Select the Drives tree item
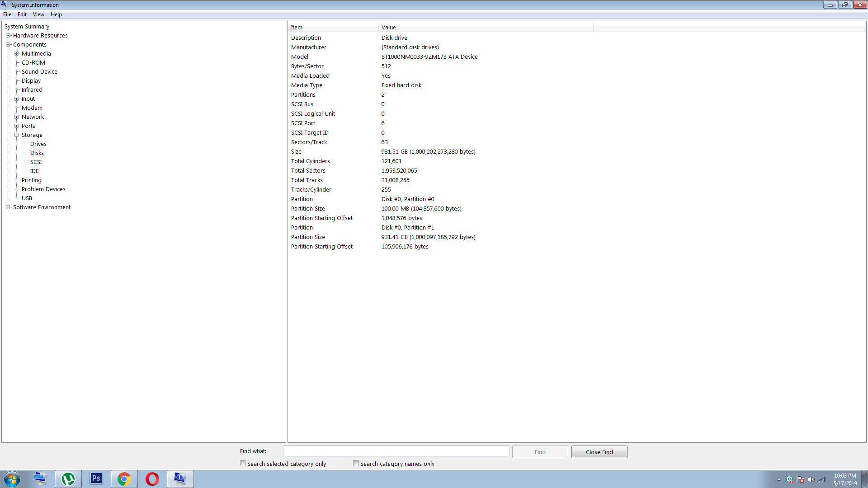Viewport: 868px width, 488px height. pyautogui.click(x=38, y=144)
